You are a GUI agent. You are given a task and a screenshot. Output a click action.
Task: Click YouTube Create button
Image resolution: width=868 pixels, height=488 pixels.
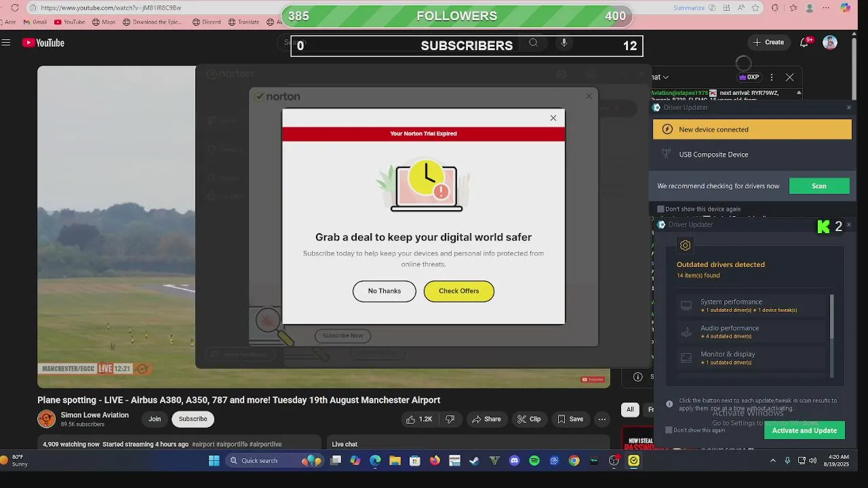(x=768, y=42)
